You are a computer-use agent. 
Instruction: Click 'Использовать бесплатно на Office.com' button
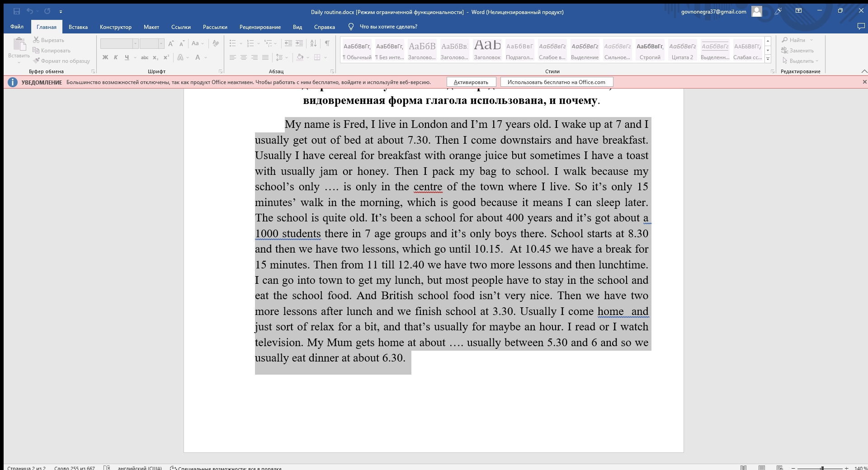[556, 82]
